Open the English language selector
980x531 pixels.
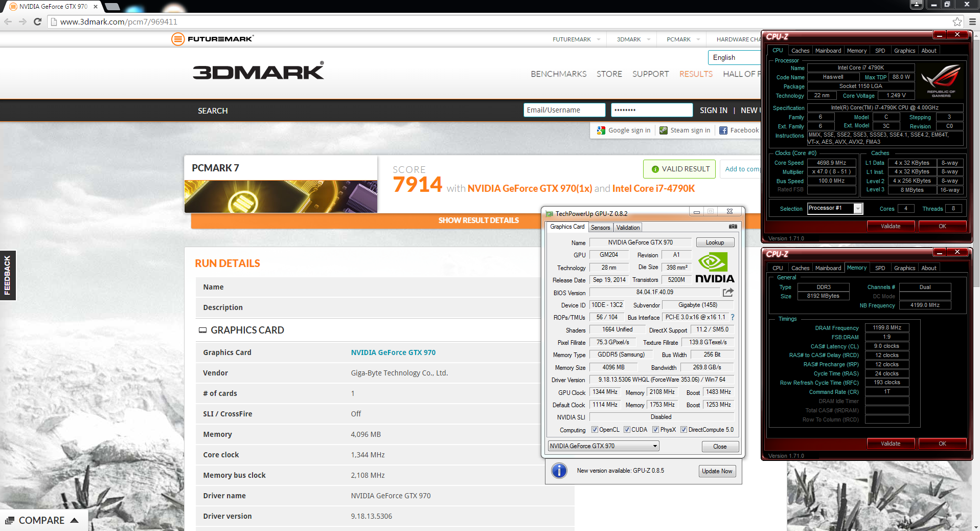tap(735, 58)
